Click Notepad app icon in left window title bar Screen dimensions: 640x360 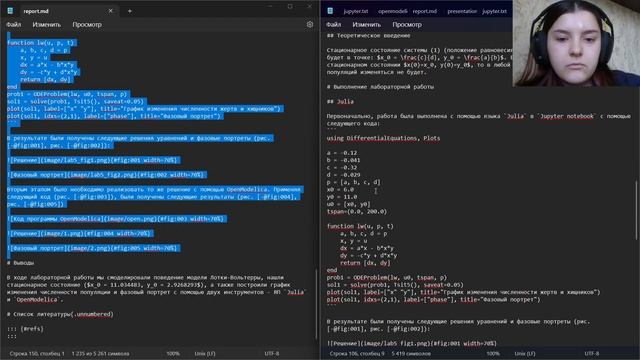(10, 11)
